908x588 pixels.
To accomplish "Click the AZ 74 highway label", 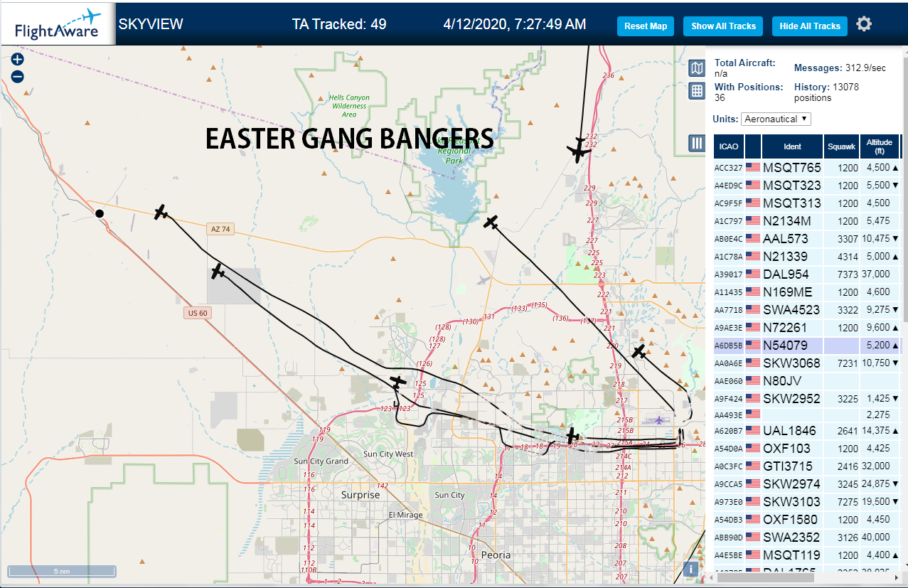I will pos(220,229).
